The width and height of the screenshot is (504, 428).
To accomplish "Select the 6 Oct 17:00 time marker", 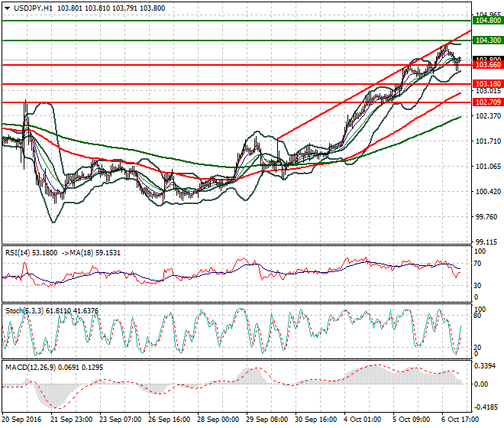I will coord(460,420).
